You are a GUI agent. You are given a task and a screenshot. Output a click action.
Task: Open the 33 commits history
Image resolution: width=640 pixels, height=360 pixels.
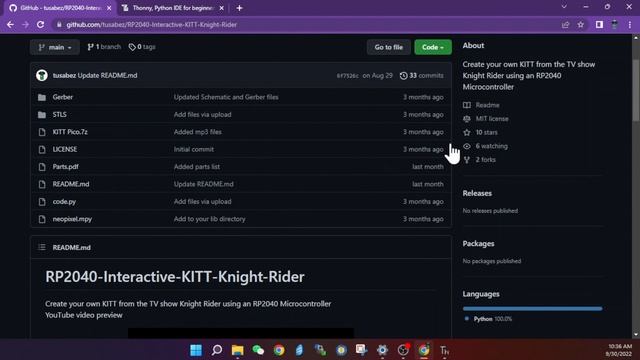(x=422, y=76)
